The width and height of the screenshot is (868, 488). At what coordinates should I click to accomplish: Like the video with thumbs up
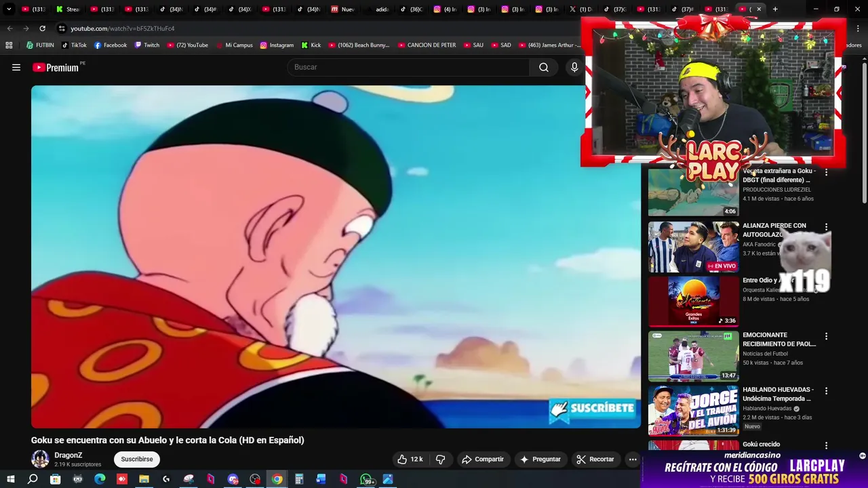tap(411, 459)
